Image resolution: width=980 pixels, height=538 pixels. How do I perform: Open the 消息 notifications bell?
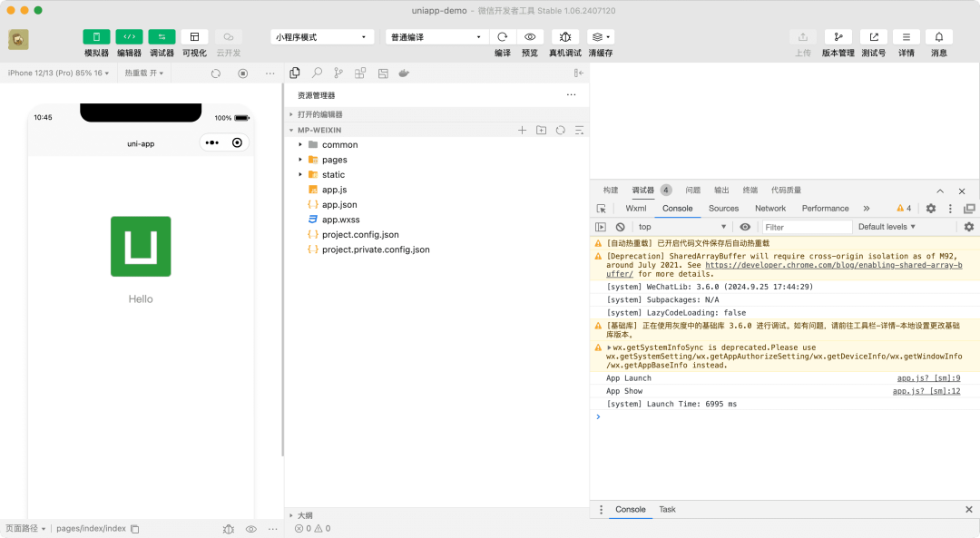tap(939, 37)
